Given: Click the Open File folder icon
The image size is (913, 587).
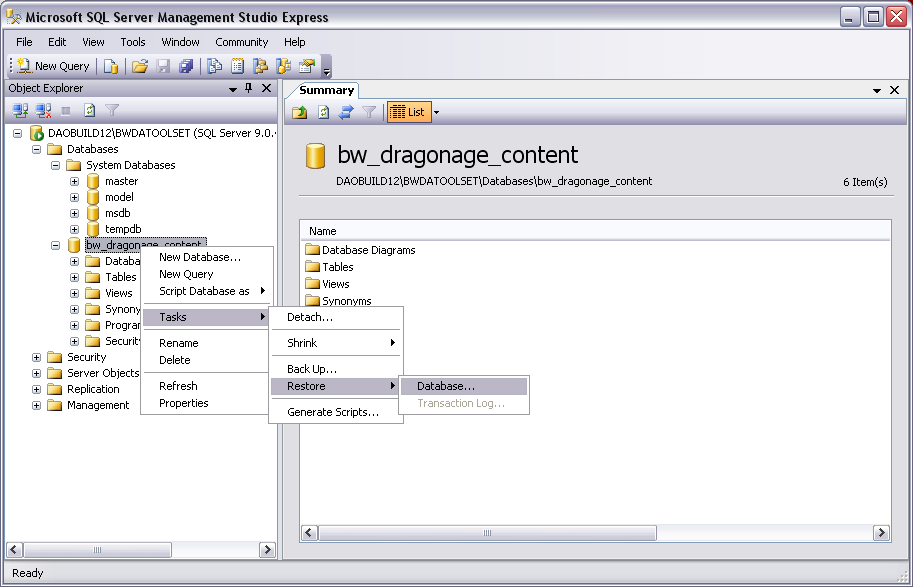Looking at the screenshot, I should pos(140,66).
